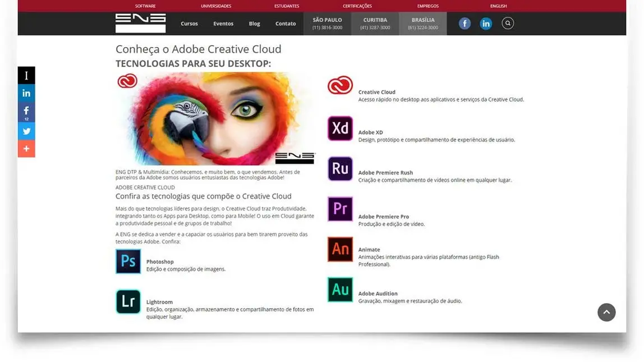Image resolution: width=644 pixels, height=362 pixels.
Task: Open the EMPREGOS top menu item
Action: click(x=428, y=6)
